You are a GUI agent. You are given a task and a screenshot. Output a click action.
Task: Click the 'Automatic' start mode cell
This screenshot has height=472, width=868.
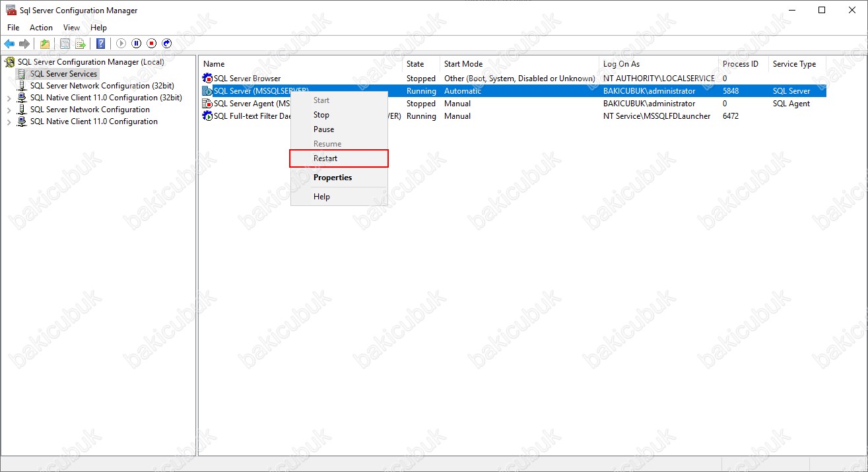coord(463,91)
